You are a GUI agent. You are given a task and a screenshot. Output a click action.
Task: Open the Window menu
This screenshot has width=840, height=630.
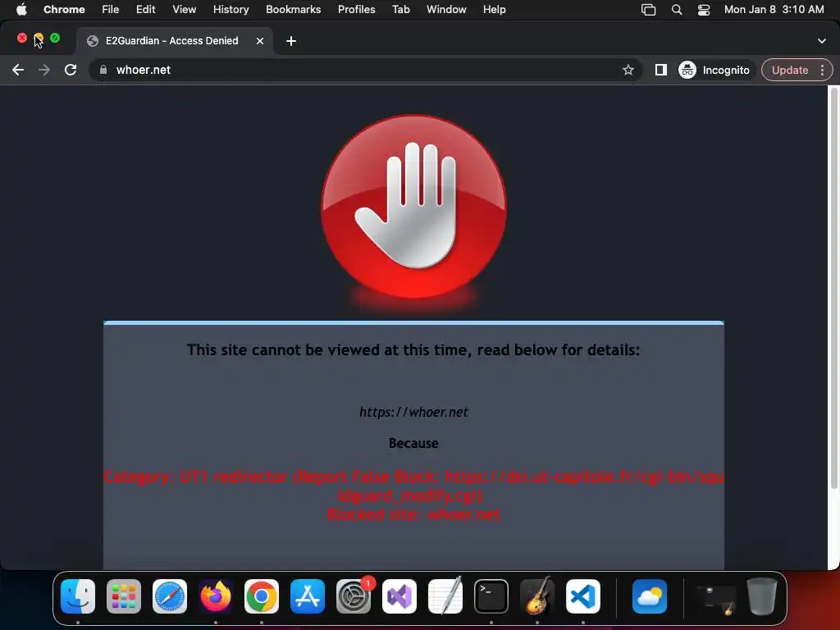(x=446, y=10)
